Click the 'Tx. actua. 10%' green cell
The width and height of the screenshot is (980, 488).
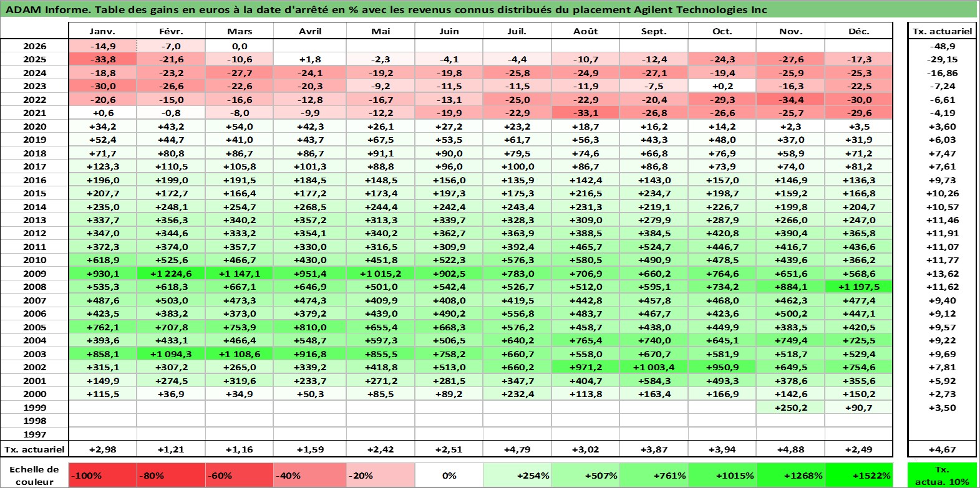942,475
